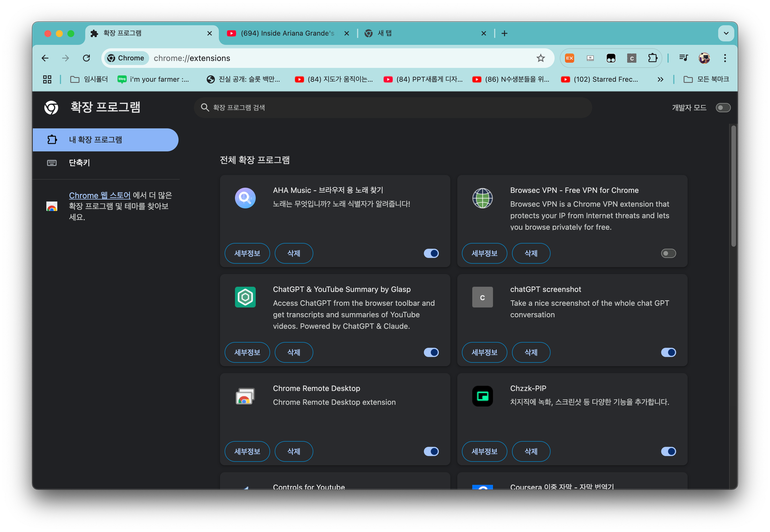The image size is (770, 532).
Task: Disable the Chzzk-PIP extension
Action: (668, 452)
